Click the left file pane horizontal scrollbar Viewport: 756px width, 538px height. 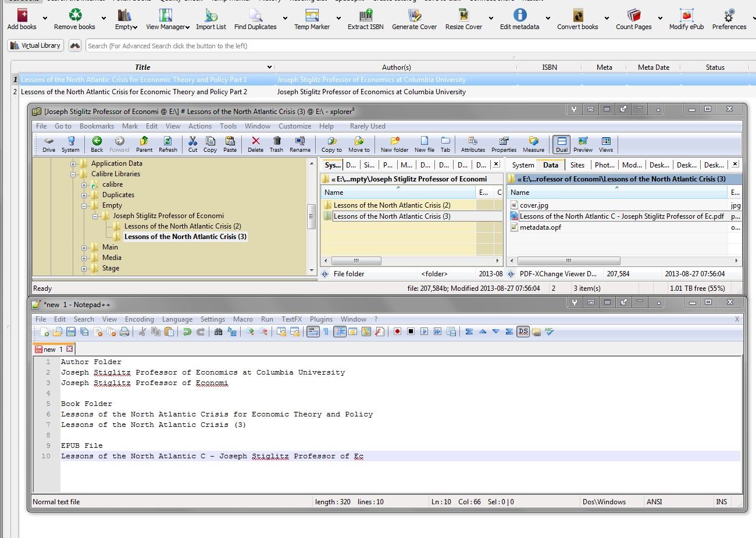pos(356,261)
